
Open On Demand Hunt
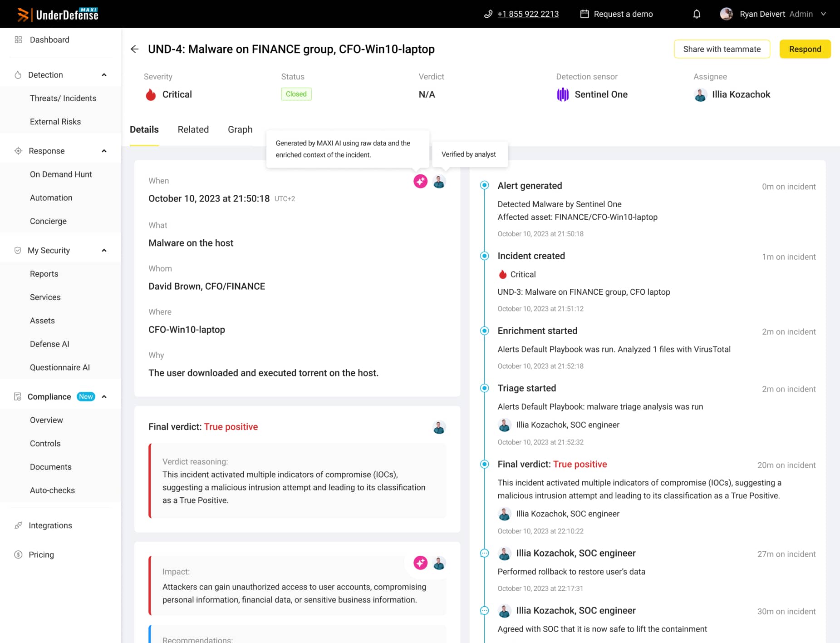pos(61,174)
